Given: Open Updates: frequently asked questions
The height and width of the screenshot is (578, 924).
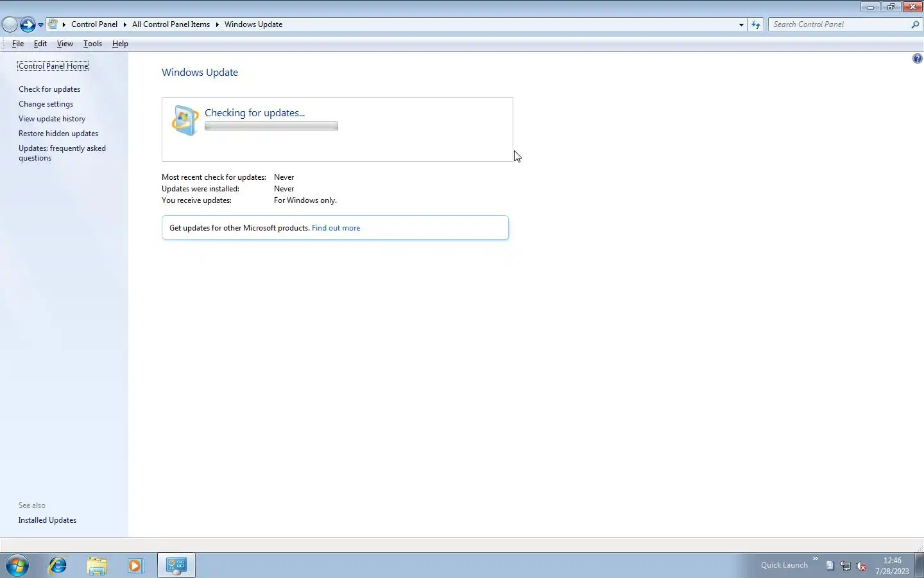Looking at the screenshot, I should [x=62, y=153].
